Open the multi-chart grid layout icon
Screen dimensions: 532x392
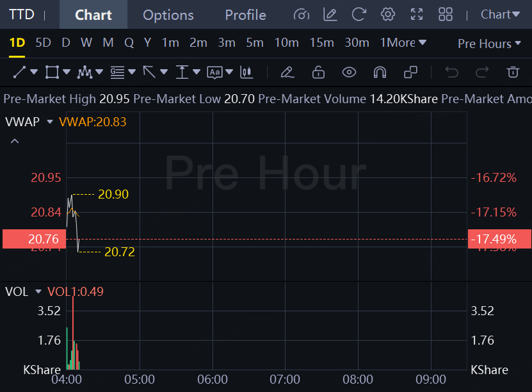[x=446, y=15]
